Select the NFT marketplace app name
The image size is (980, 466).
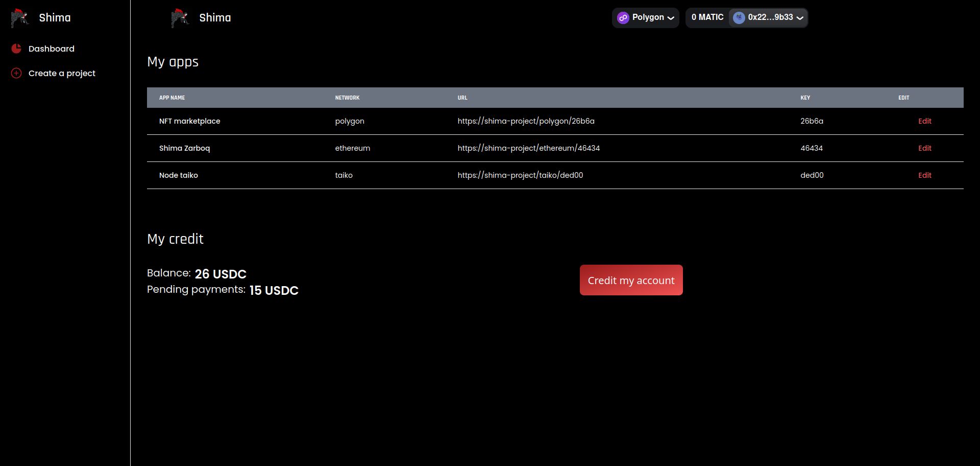[x=189, y=121]
